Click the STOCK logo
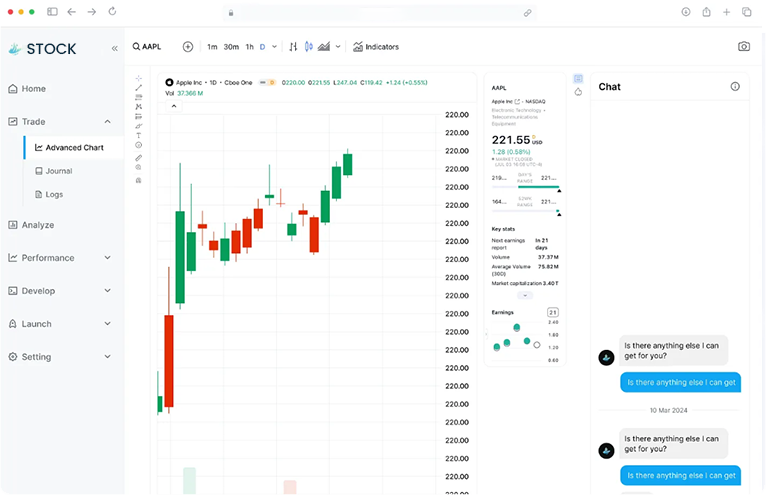766x495 pixels. tap(43, 48)
